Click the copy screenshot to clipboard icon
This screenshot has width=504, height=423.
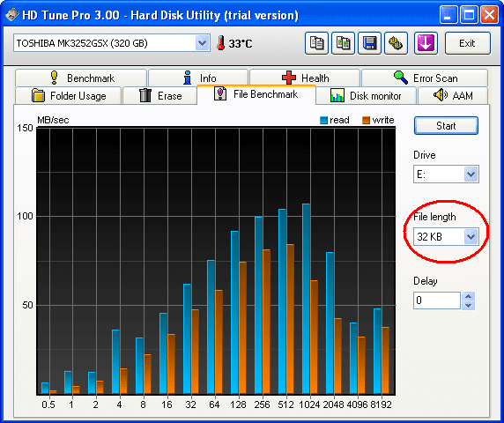343,43
